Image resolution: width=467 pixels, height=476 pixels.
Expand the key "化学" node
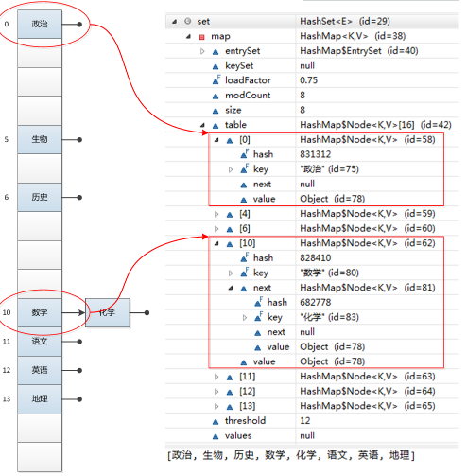point(245,318)
